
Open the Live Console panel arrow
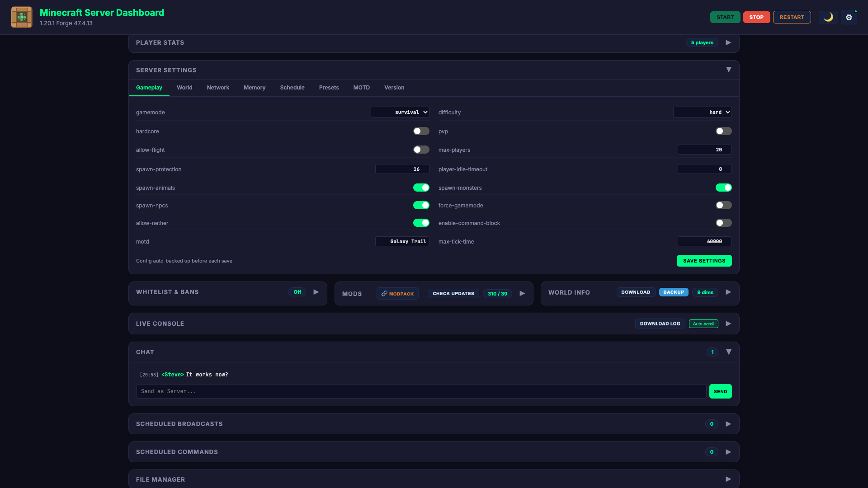(728, 324)
